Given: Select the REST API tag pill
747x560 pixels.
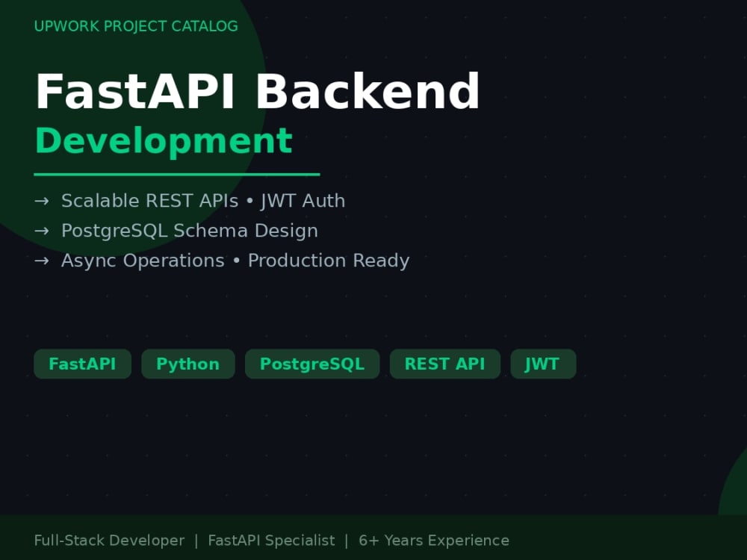Looking at the screenshot, I should click(445, 364).
